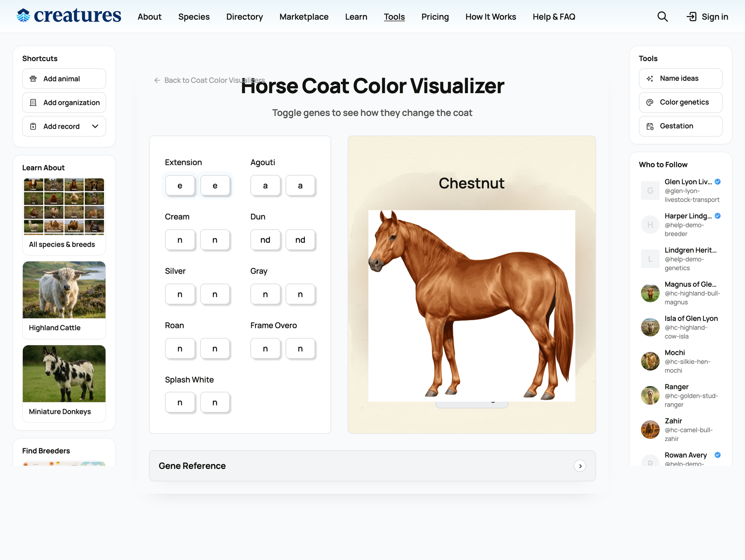
Task: Click Harper Lindgren's H avatar
Action: point(650,225)
